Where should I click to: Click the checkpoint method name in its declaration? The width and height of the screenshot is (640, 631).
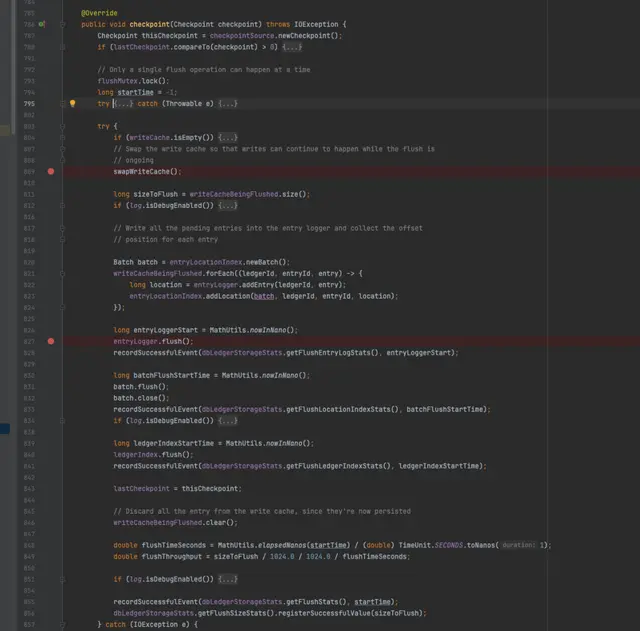pyautogui.click(x=149, y=24)
